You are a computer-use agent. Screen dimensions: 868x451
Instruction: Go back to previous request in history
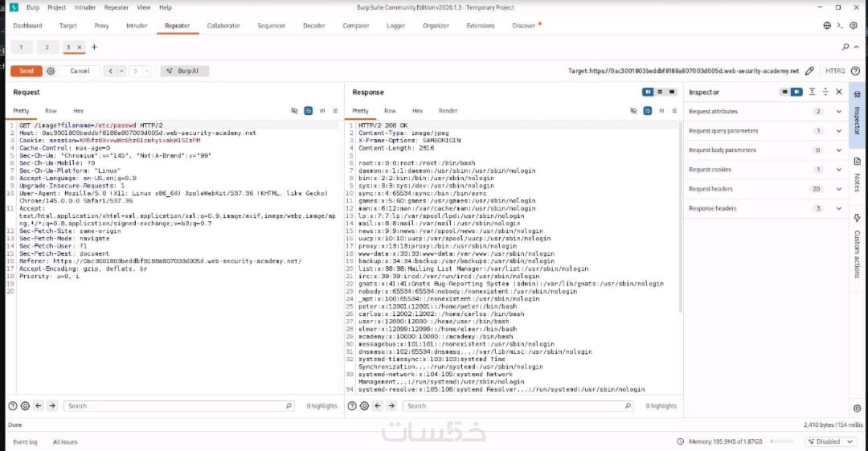click(x=111, y=71)
